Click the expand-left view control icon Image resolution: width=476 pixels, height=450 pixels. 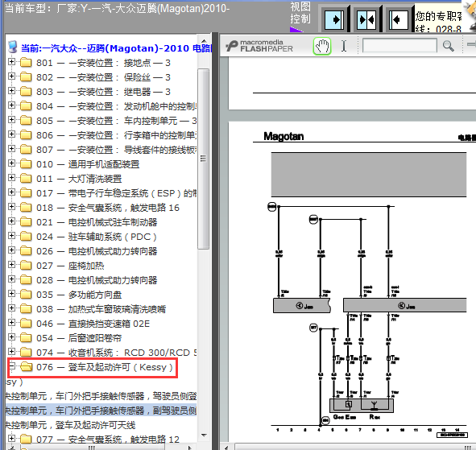point(399,19)
